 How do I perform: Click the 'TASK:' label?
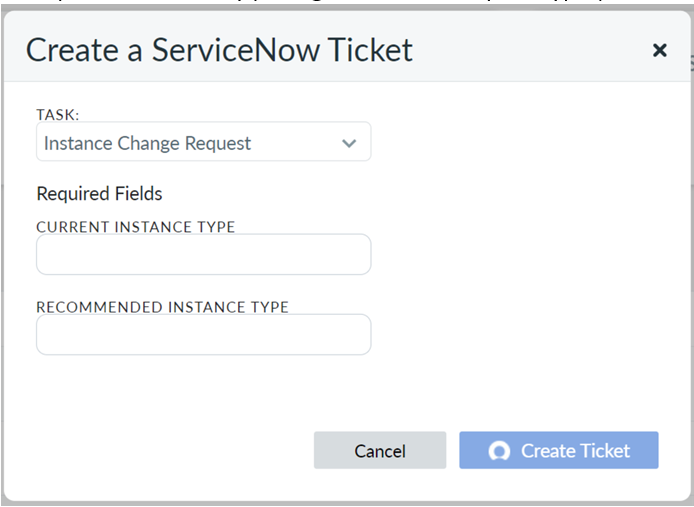(58, 115)
